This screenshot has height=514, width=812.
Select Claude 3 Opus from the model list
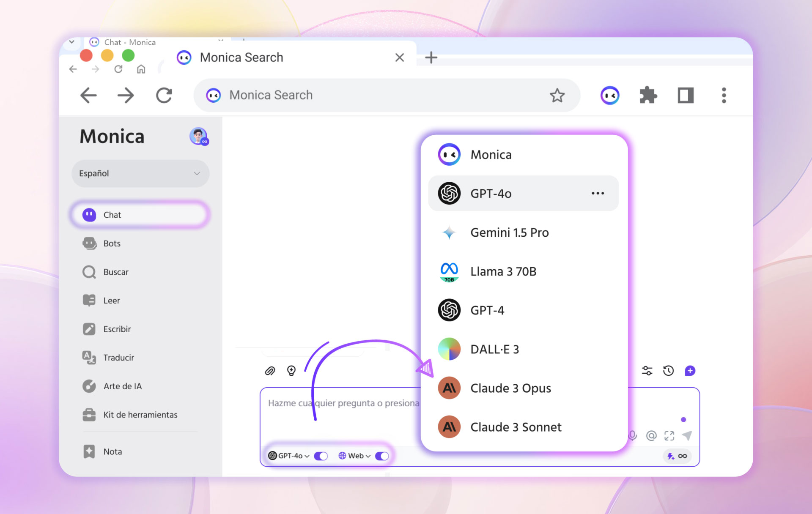point(510,388)
